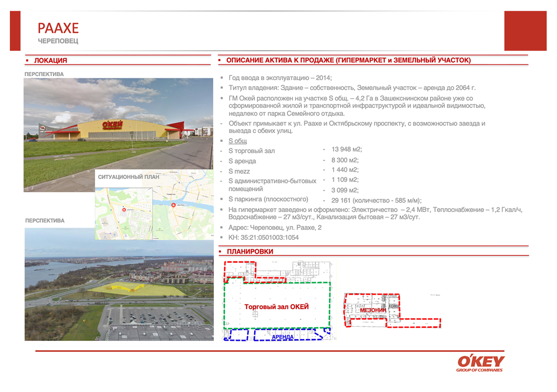Click the paragraph starting "Объект примыкает"

357,127
